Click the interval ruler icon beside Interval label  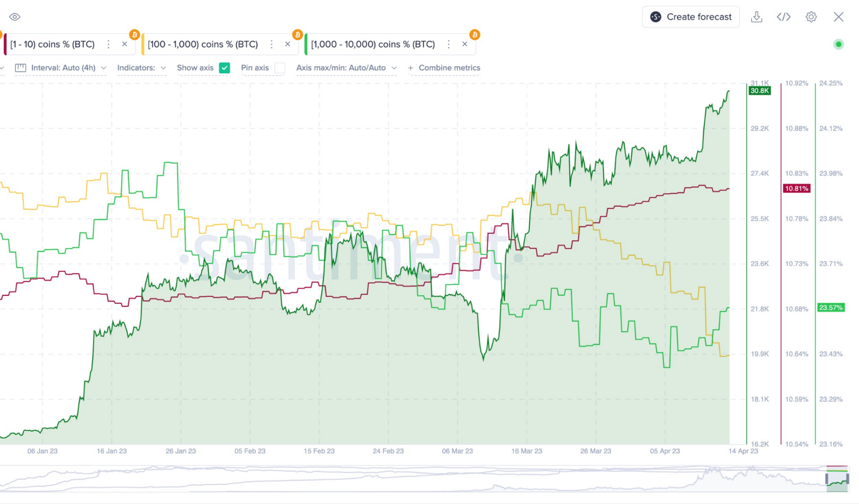(x=20, y=68)
